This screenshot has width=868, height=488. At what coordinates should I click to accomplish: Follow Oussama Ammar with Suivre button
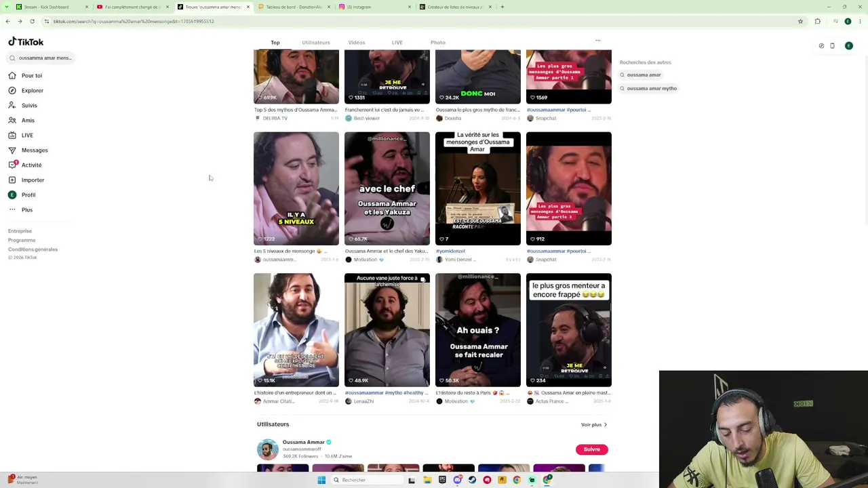pos(592,449)
